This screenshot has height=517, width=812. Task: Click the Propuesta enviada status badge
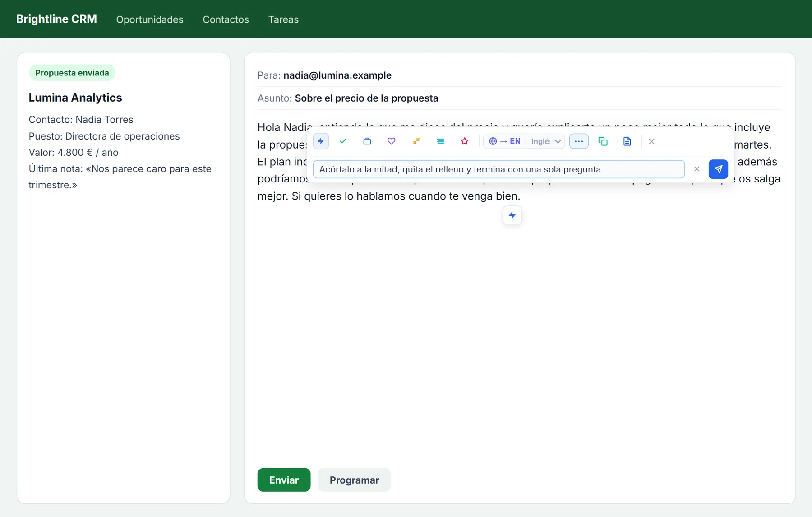(x=72, y=73)
